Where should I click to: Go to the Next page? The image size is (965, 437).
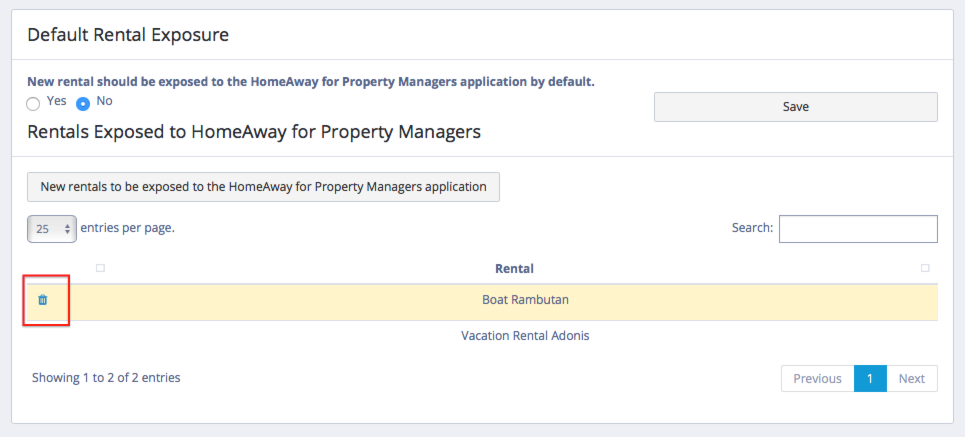[911, 379]
